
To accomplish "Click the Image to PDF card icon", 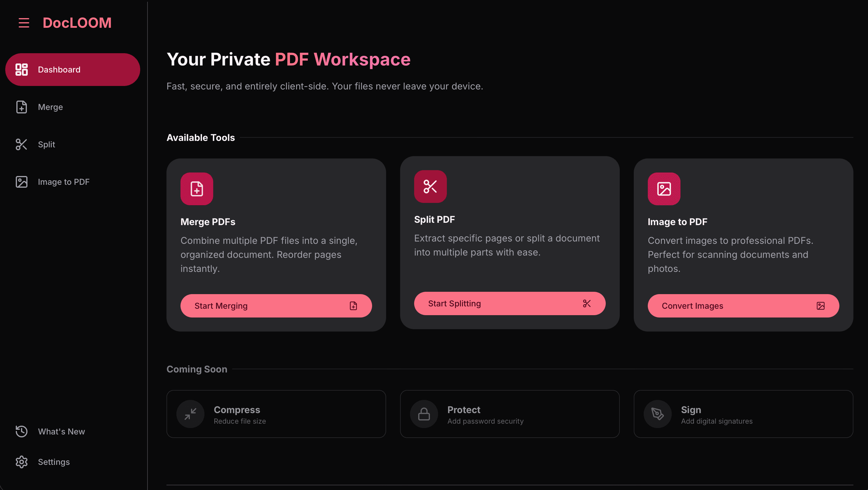I will click(x=664, y=189).
